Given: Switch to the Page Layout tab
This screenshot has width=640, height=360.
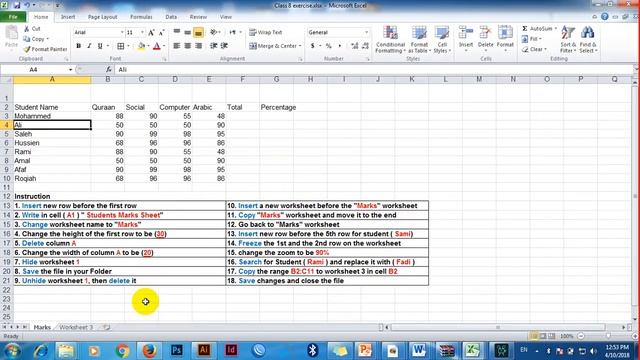Looking at the screenshot, I should (x=102, y=17).
